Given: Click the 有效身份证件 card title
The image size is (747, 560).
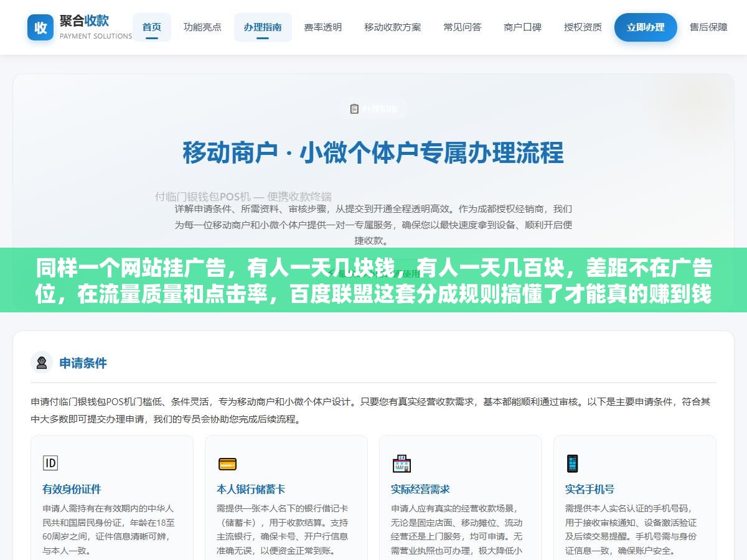Looking at the screenshot, I should (72, 489).
